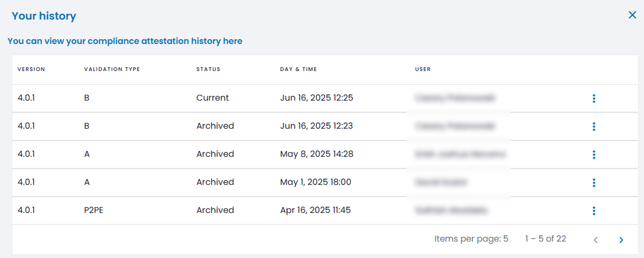Select the Current status row
The height and width of the screenshot is (258, 644).
[x=212, y=98]
